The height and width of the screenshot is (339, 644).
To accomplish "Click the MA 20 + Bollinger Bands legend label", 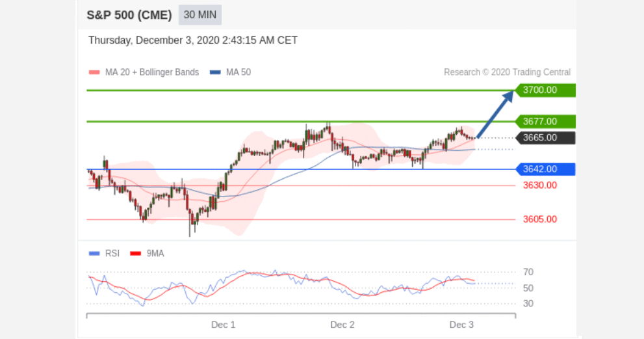I will click(x=152, y=72).
